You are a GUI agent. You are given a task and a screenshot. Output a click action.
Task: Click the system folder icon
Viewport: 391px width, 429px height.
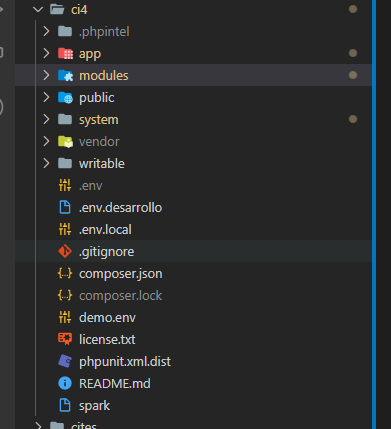pyautogui.click(x=65, y=119)
